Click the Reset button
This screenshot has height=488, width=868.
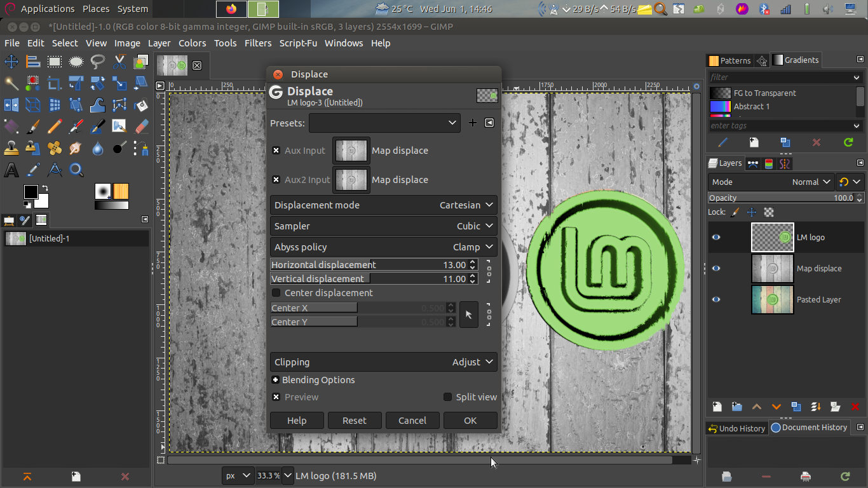[355, 421]
